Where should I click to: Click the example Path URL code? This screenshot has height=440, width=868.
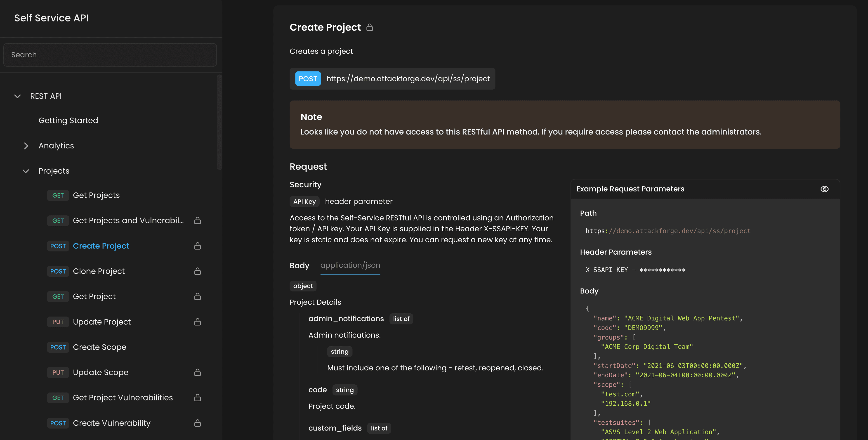(x=668, y=231)
